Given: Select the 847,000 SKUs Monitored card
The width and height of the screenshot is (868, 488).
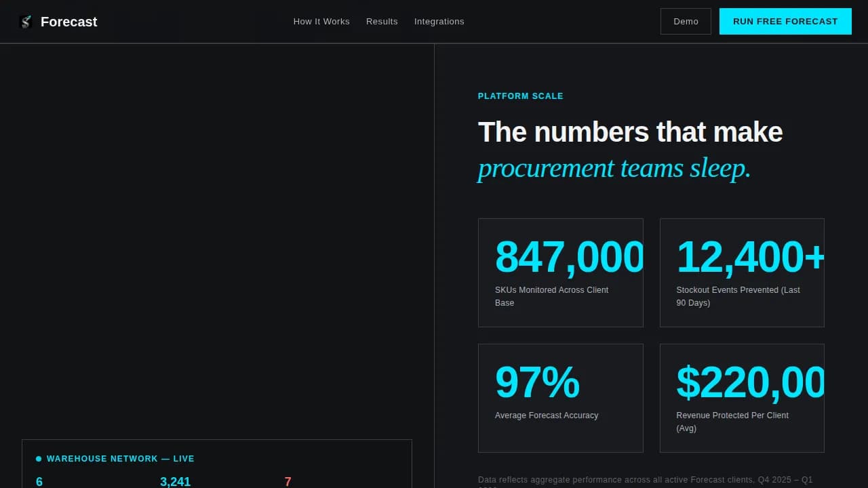Looking at the screenshot, I should click(x=561, y=272).
